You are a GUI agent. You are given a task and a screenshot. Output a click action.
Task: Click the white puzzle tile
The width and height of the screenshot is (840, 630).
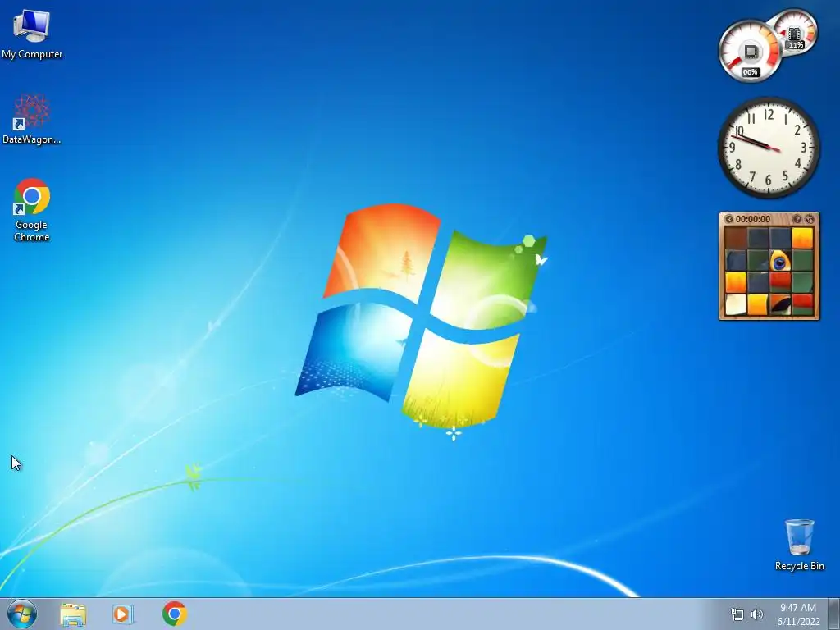[x=736, y=305]
